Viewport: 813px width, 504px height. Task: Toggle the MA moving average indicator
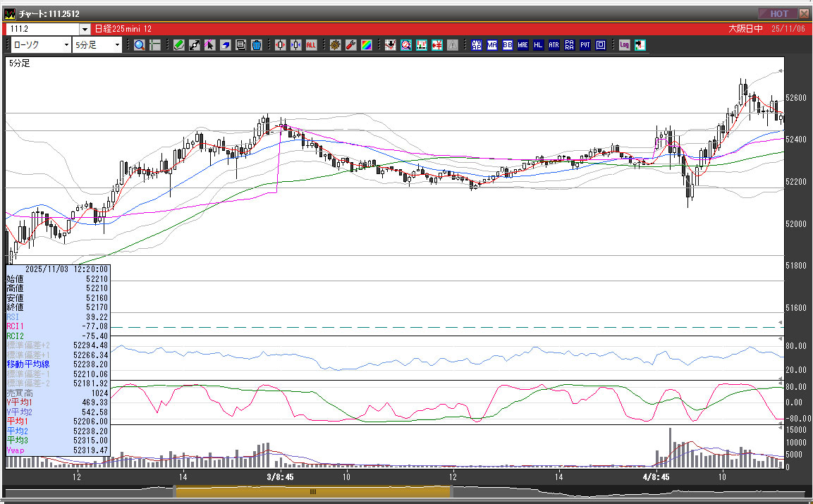click(491, 45)
